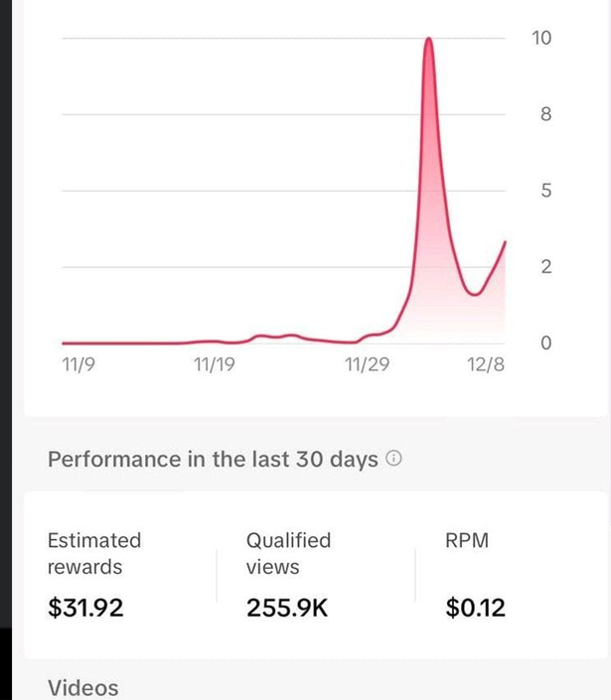Pick the 11/29 date axis label
This screenshot has width=611, height=700.
[367, 365]
